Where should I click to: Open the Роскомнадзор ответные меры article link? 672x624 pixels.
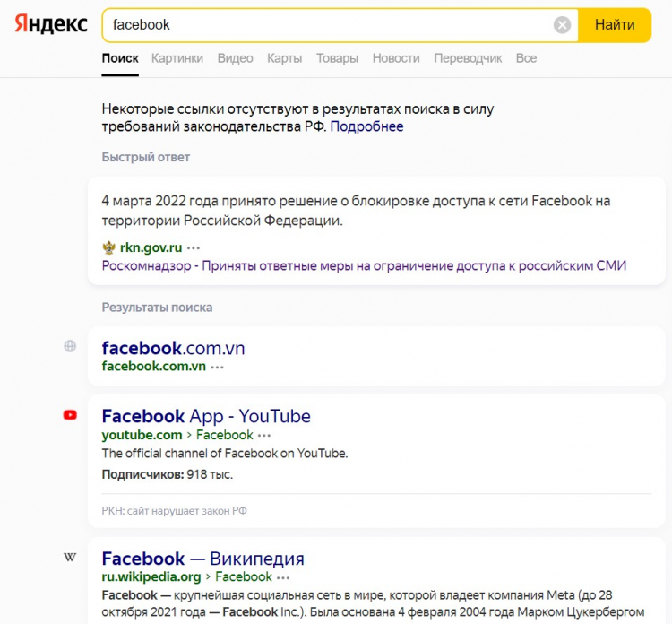tap(364, 266)
